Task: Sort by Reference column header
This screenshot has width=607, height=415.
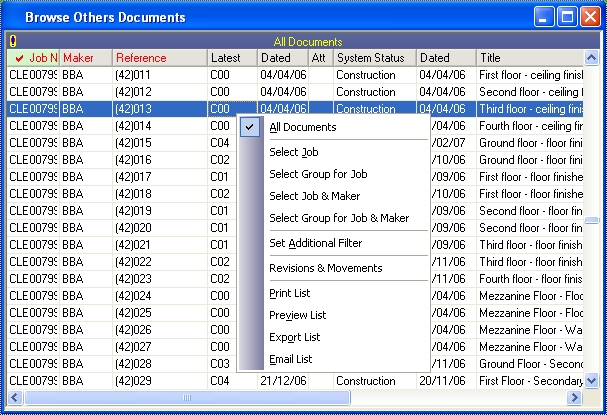Action: pos(160,58)
